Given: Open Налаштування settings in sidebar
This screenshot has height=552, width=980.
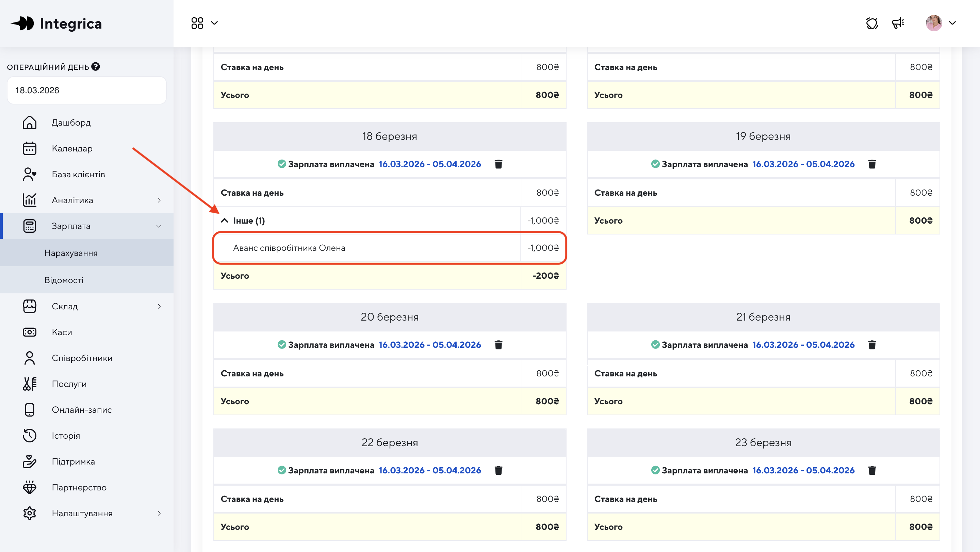Looking at the screenshot, I should [82, 513].
